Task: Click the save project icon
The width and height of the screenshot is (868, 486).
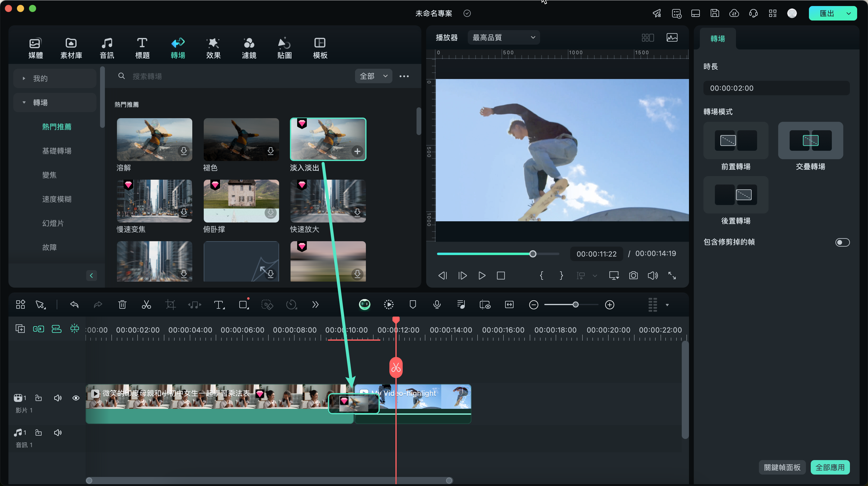Action: click(715, 14)
